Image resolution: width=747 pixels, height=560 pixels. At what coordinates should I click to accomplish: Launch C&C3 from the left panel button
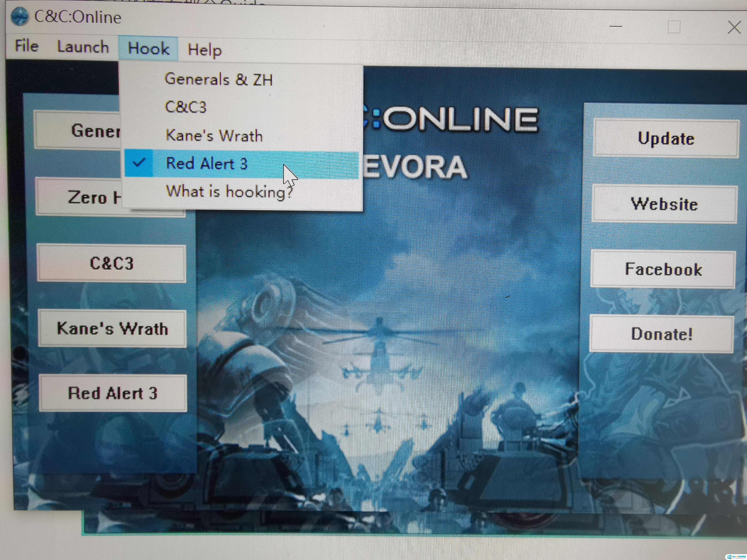[112, 263]
